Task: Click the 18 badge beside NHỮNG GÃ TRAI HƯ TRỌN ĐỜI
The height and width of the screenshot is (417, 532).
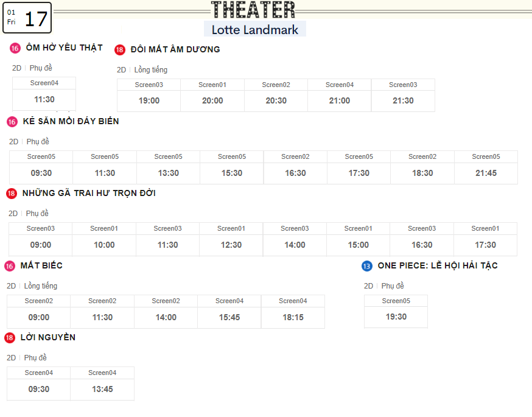Action: (12, 194)
